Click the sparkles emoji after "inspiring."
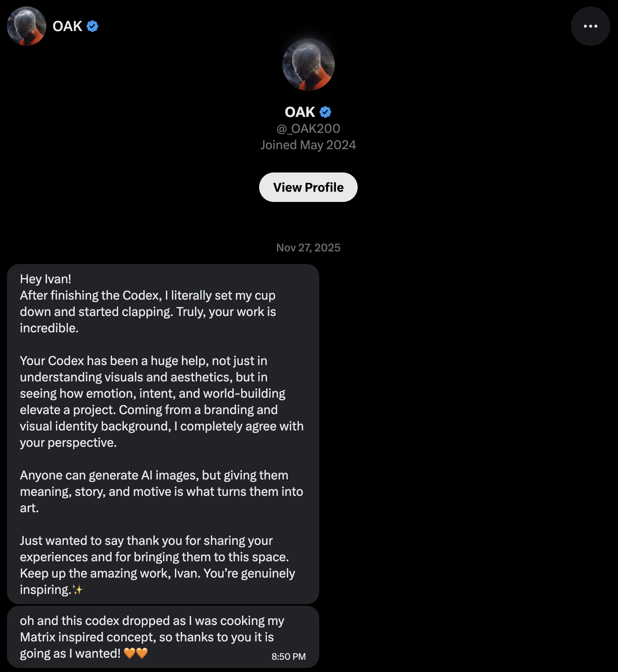 (x=77, y=590)
